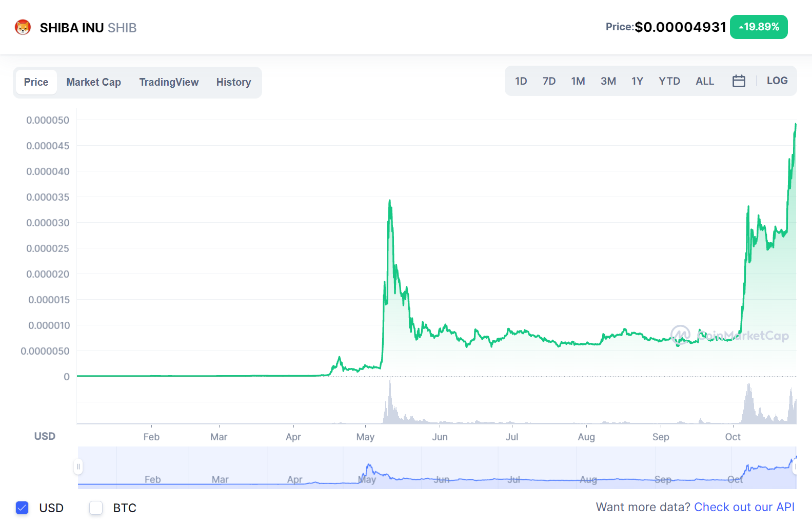Click the 0.000020 y-axis label
812x525 pixels.
point(48,274)
